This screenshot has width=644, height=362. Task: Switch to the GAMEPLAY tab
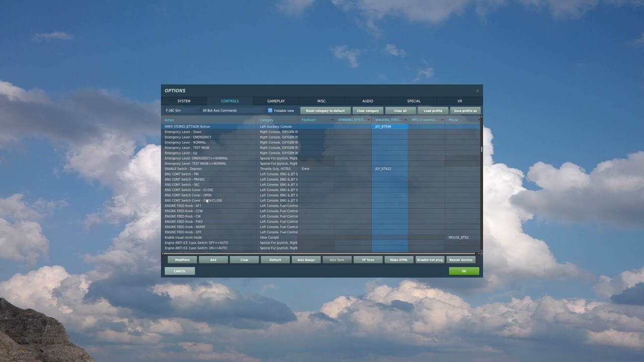click(276, 101)
